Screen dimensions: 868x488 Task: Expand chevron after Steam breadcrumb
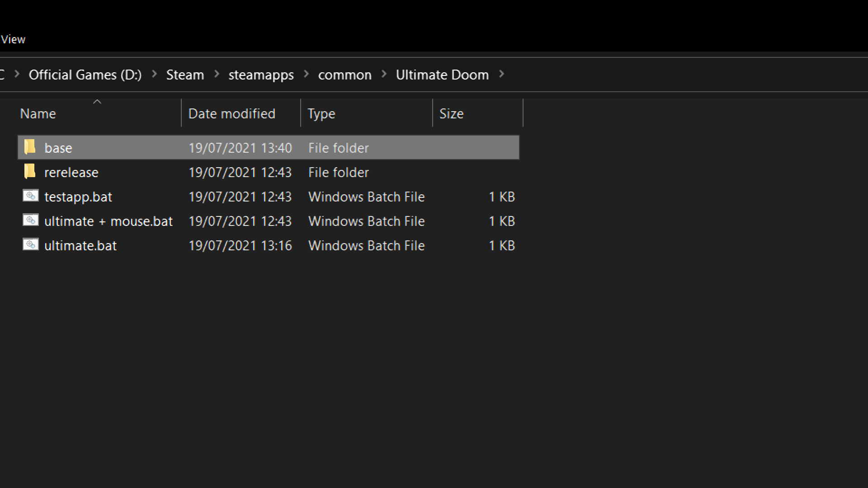click(x=217, y=74)
